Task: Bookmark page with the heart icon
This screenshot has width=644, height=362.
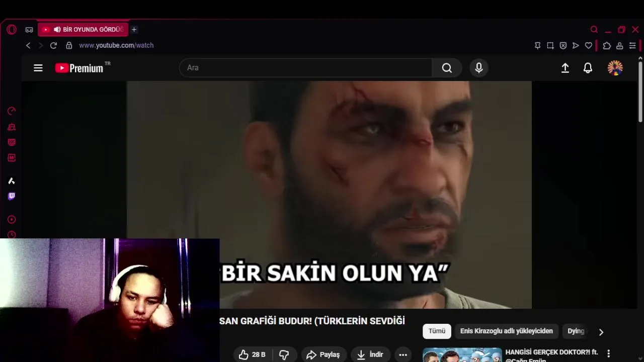Action: [x=589, y=46]
